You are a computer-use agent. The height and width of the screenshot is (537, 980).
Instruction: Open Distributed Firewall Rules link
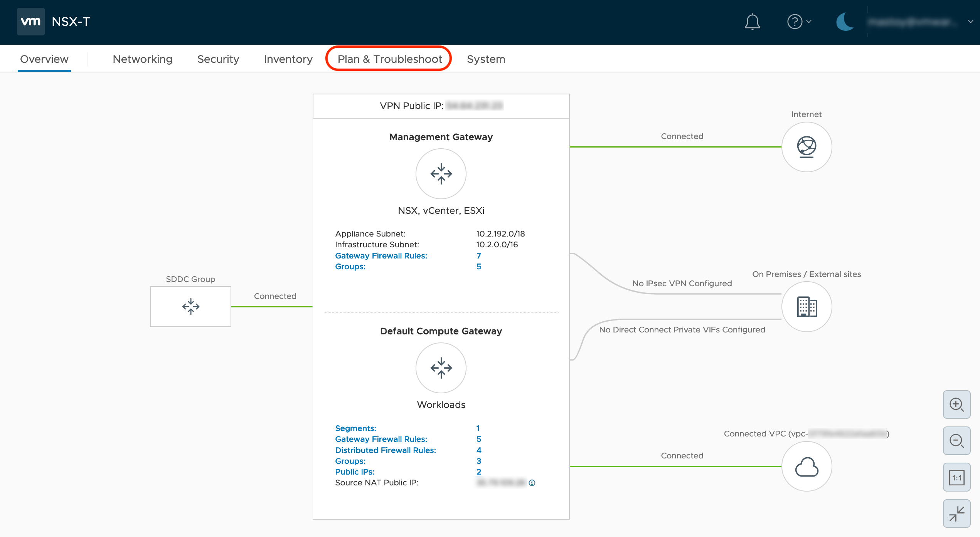(385, 450)
